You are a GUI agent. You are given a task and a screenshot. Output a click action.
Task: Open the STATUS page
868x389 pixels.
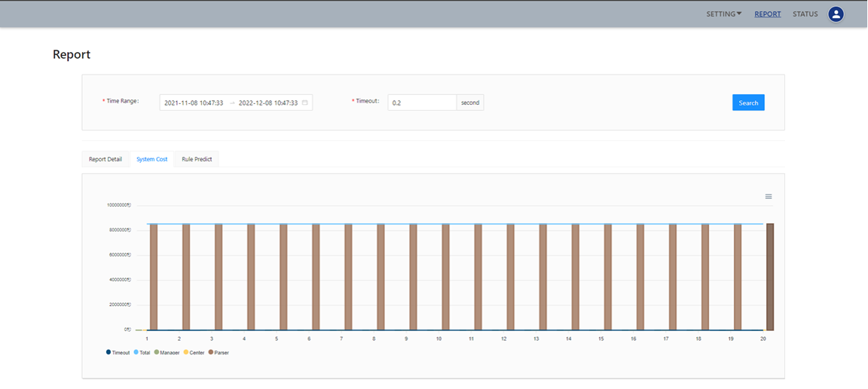click(x=805, y=14)
